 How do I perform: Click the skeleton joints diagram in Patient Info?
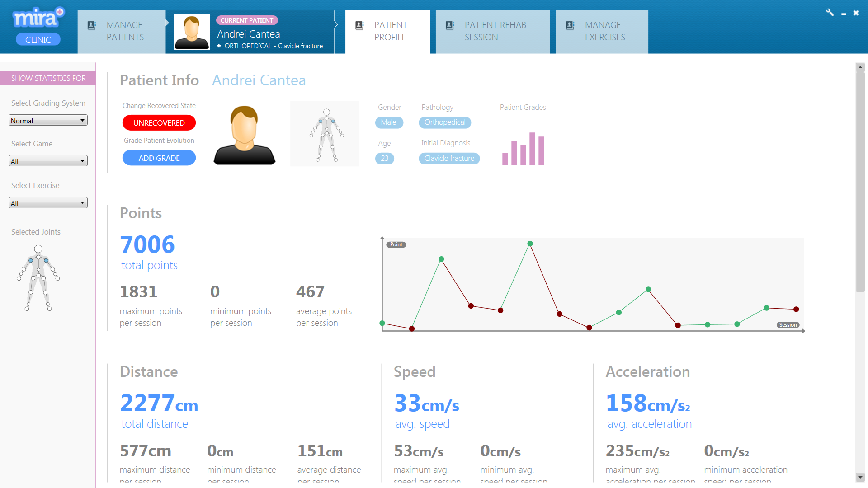tap(325, 134)
